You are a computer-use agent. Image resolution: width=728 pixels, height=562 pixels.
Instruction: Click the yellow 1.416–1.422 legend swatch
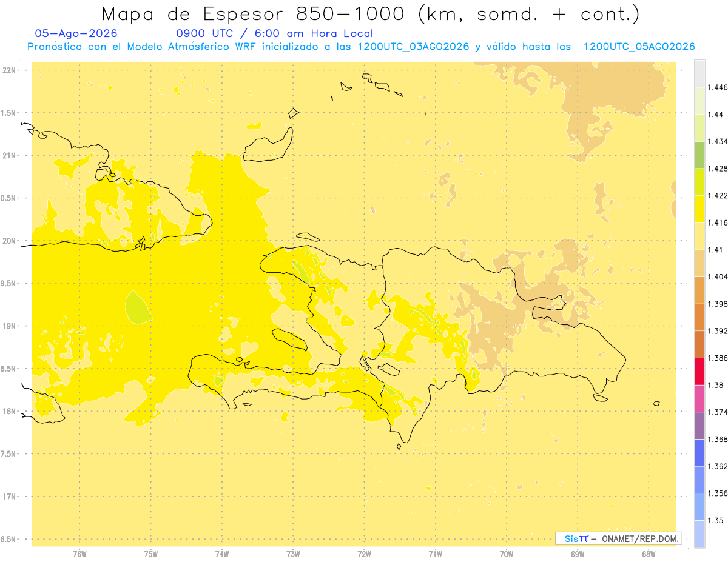(x=699, y=209)
